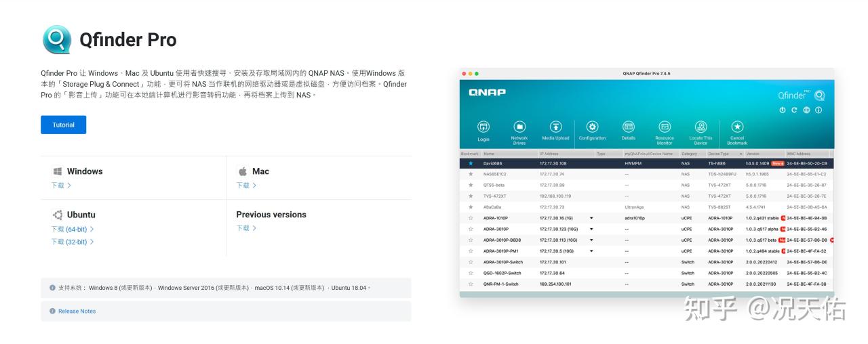This screenshot has width=868, height=344.
Task: Click Ubuntu 64-bit download link
Action: 72,229
